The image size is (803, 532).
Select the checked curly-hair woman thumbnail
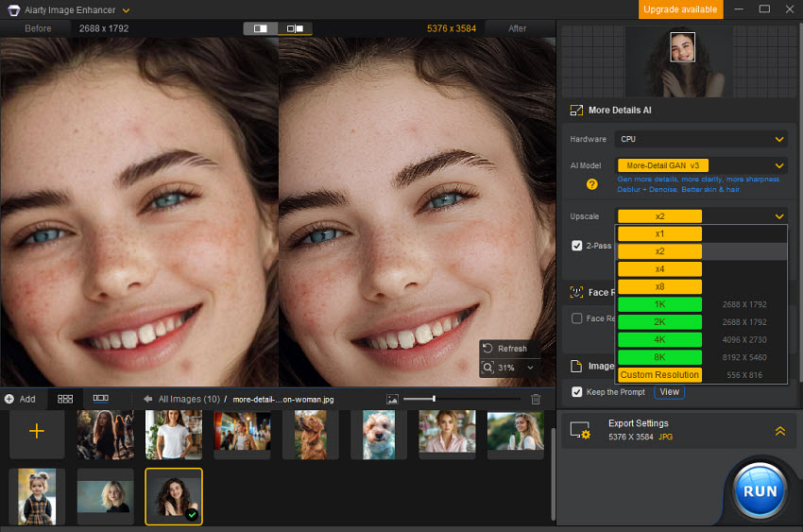[174, 497]
